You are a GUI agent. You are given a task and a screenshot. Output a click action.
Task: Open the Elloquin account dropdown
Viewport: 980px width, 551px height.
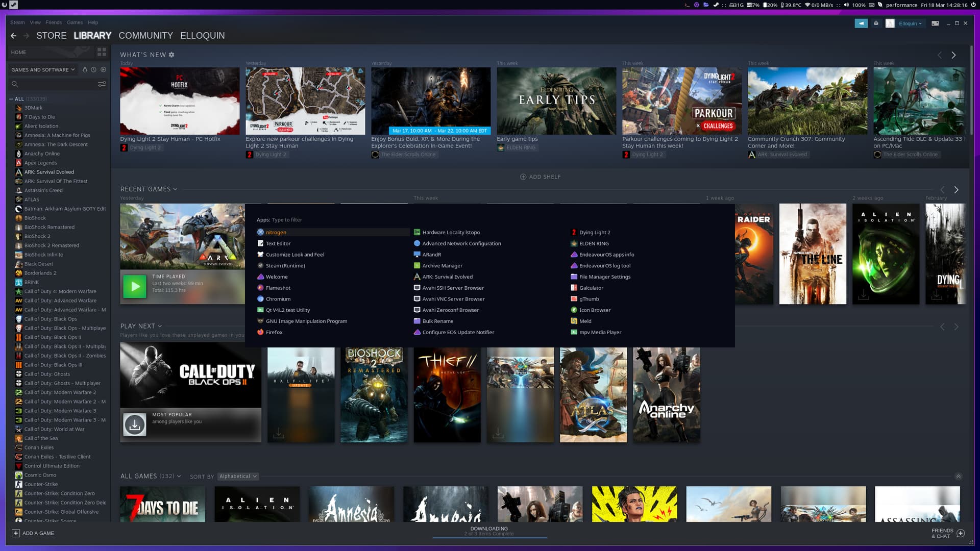[x=910, y=23]
